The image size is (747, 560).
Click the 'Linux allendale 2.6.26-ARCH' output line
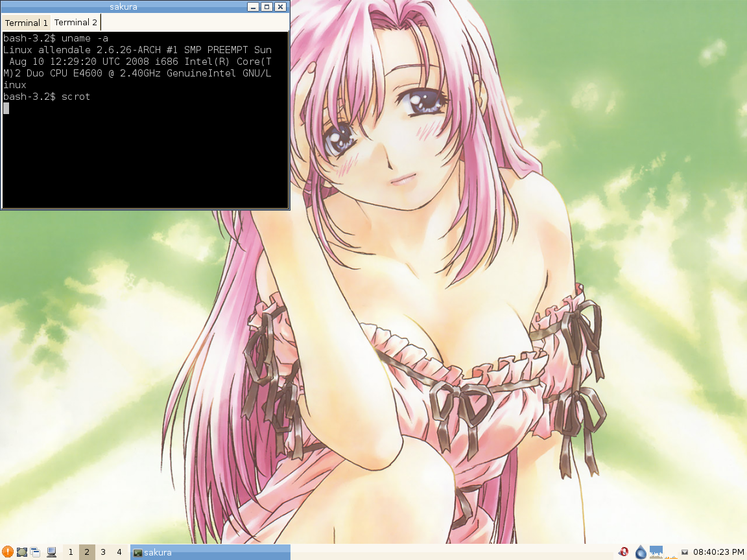[x=137, y=50]
